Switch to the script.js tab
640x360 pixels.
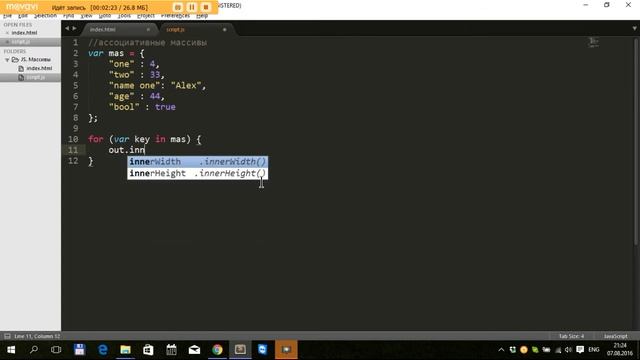[196, 29]
